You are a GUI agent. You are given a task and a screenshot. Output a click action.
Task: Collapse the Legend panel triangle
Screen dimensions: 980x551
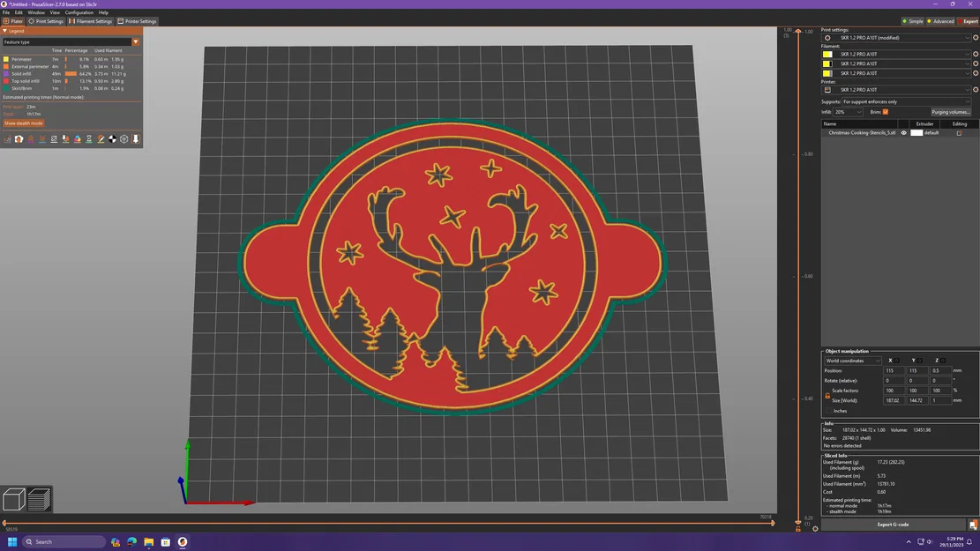click(5, 31)
